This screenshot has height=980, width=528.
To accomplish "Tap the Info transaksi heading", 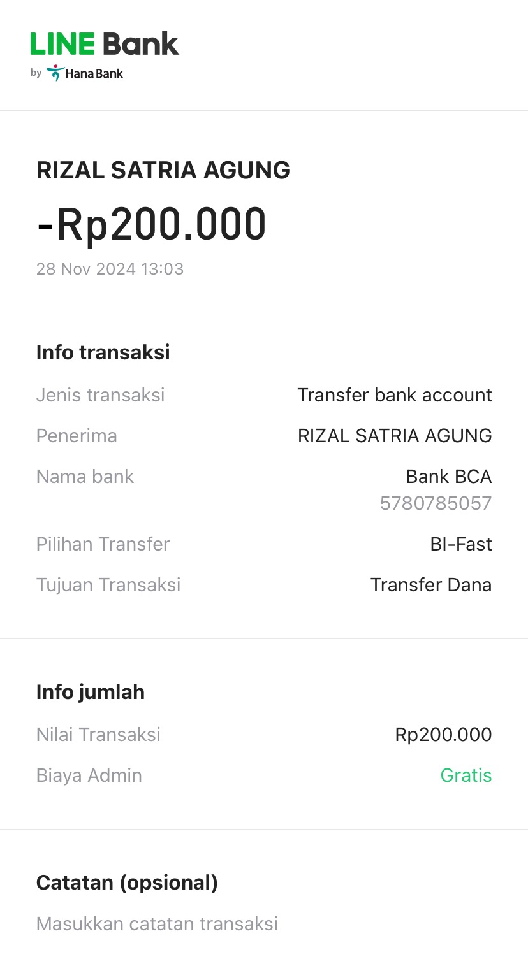I will (x=103, y=352).
